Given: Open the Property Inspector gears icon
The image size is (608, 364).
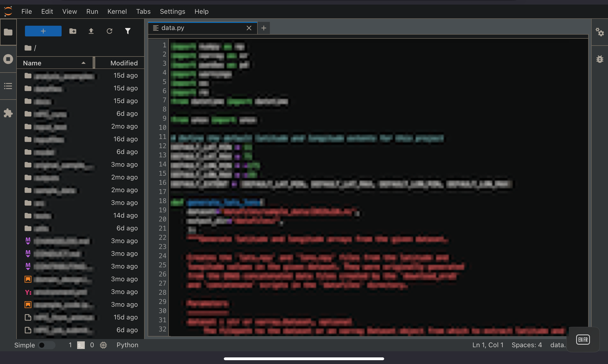Looking at the screenshot, I should pyautogui.click(x=600, y=32).
